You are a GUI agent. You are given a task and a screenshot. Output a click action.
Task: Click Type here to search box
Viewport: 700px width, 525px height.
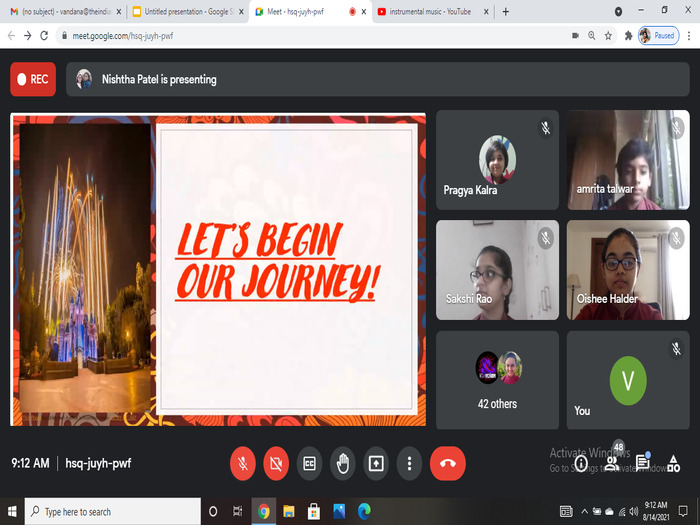112,512
